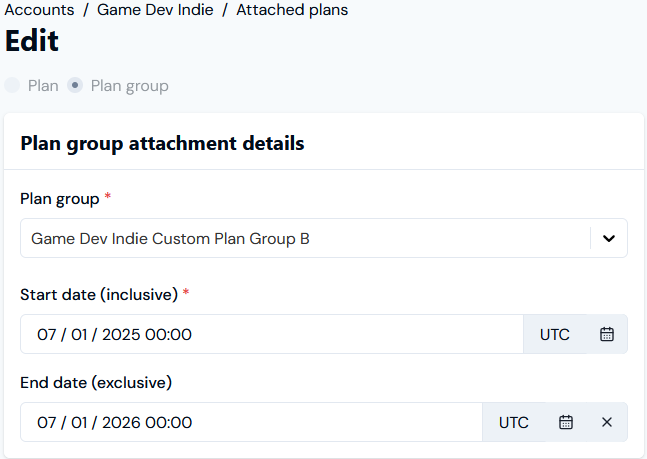Go to the Accounts breadcrumb
This screenshot has height=459, width=647.
[x=39, y=10]
